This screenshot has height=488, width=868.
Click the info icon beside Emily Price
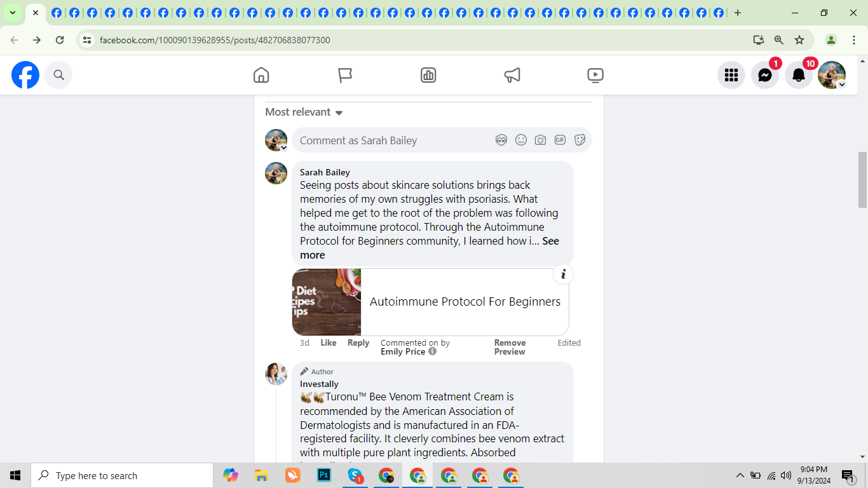(432, 351)
